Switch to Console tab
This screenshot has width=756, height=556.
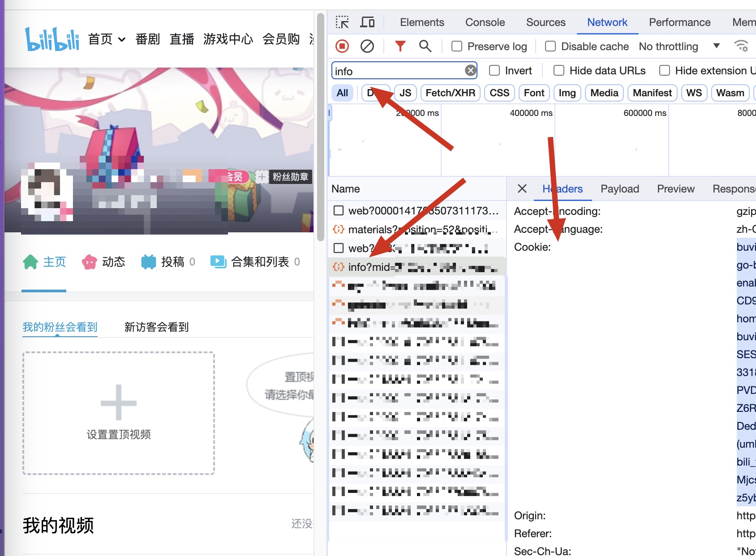click(485, 22)
